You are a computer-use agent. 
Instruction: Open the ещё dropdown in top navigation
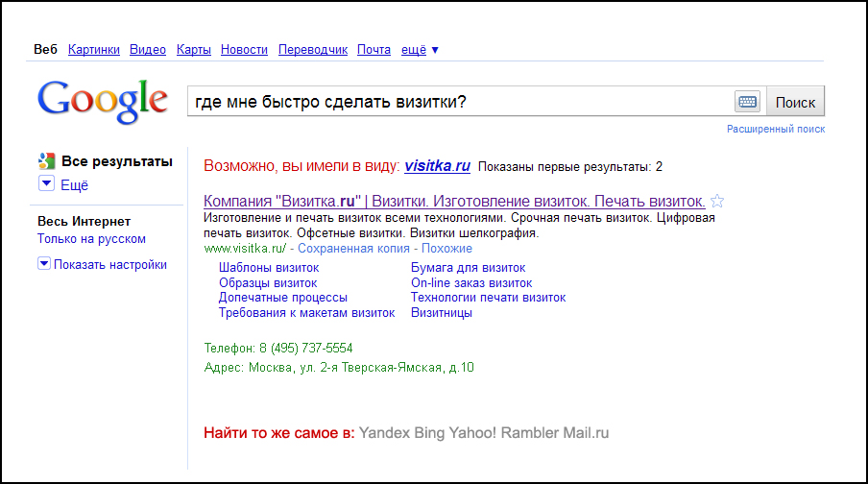tap(420, 50)
